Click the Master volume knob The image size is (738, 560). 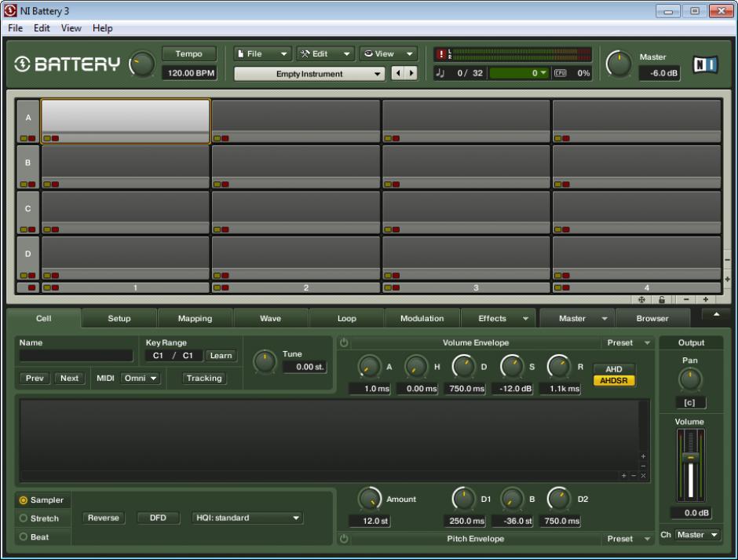tap(619, 64)
